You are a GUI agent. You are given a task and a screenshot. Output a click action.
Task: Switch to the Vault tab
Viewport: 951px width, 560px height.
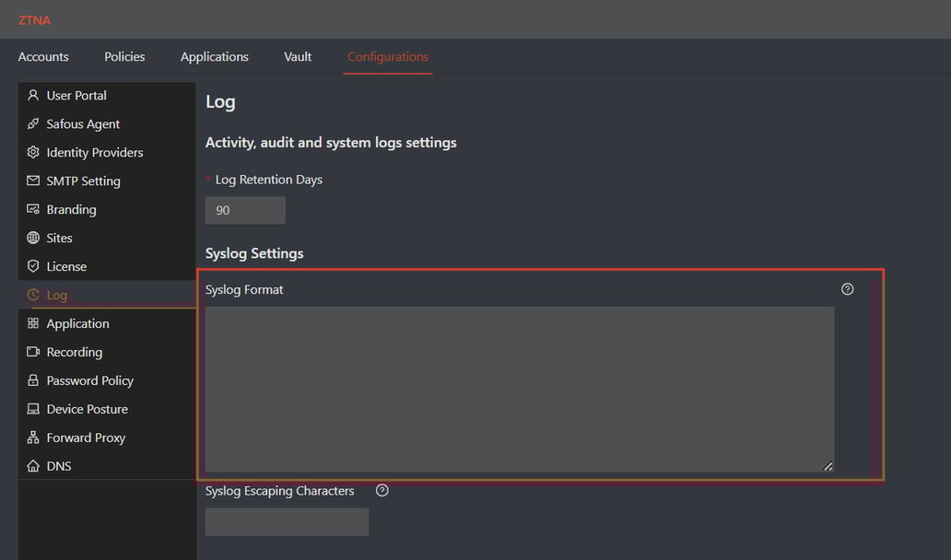297,56
